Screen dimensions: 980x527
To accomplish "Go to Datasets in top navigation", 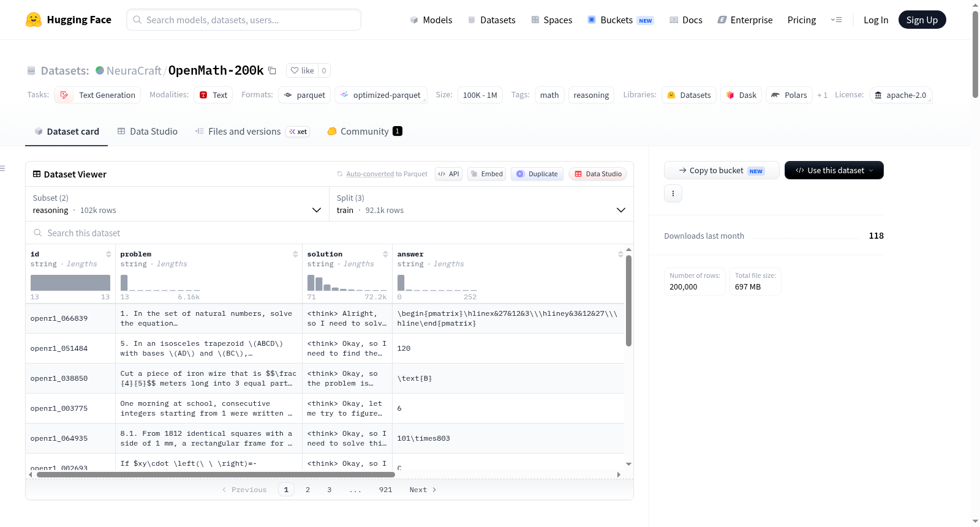I will (492, 20).
